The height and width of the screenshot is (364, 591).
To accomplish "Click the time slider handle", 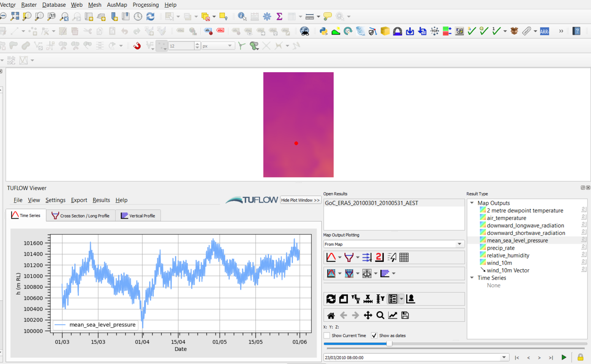I will (x=389, y=344).
